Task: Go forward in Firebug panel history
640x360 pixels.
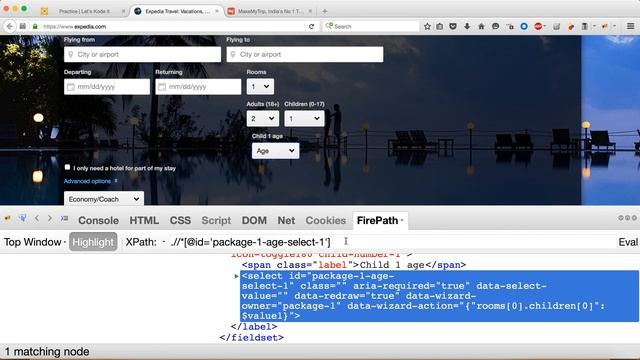Action: pos(50,218)
